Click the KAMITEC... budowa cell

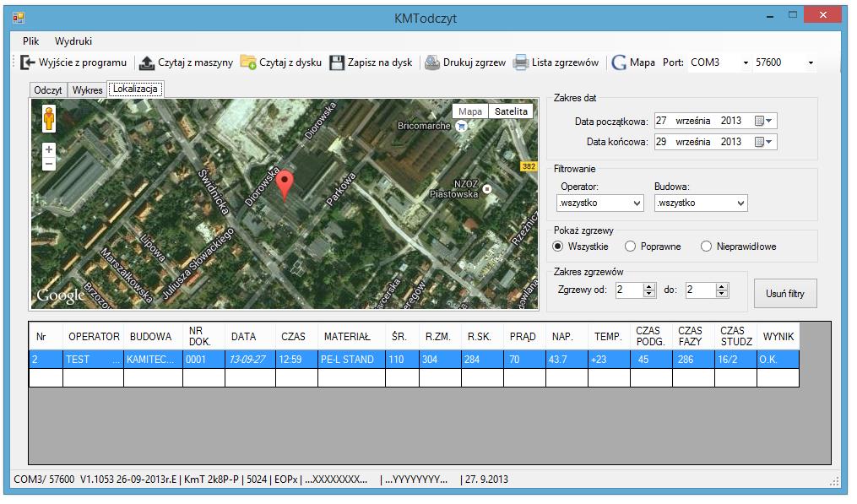pyautogui.click(x=153, y=360)
